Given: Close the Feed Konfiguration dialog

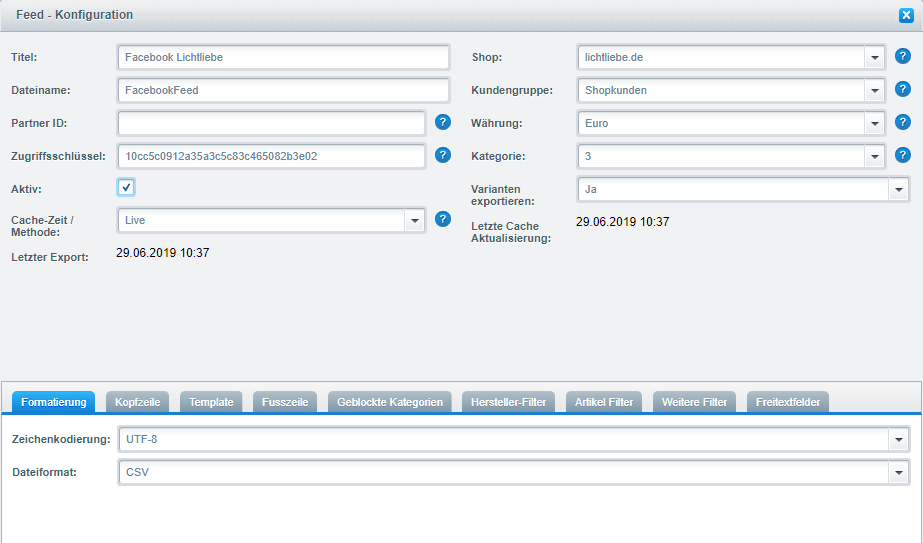Looking at the screenshot, I should pos(906,15).
